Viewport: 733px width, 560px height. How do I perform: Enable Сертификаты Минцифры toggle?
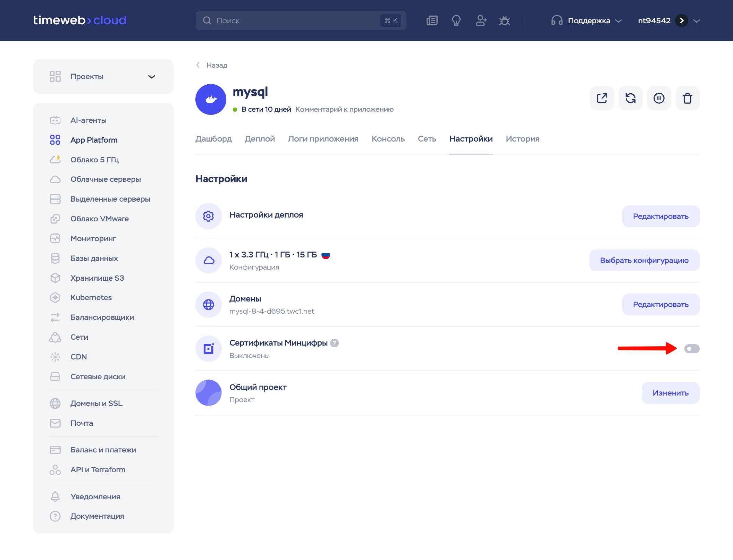pos(692,349)
